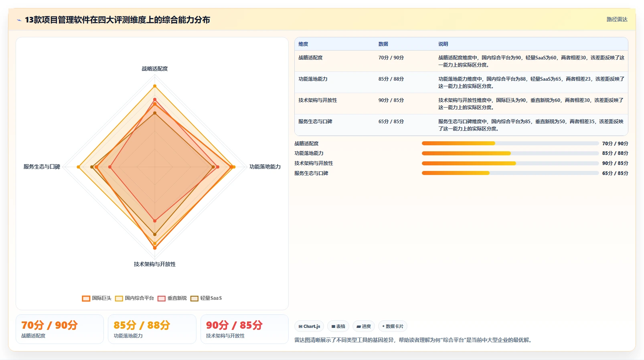Click the 战略适配度 progress bar
The image size is (644, 360).
point(510,143)
